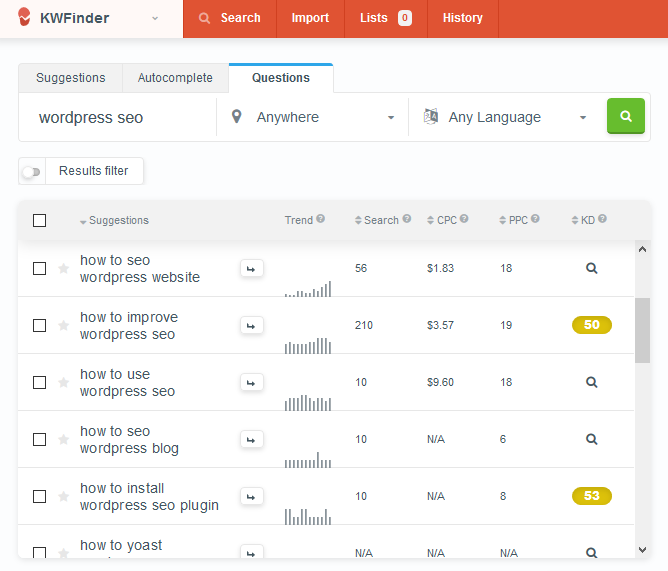Click the keyword input containing wordpress seo

(x=118, y=117)
